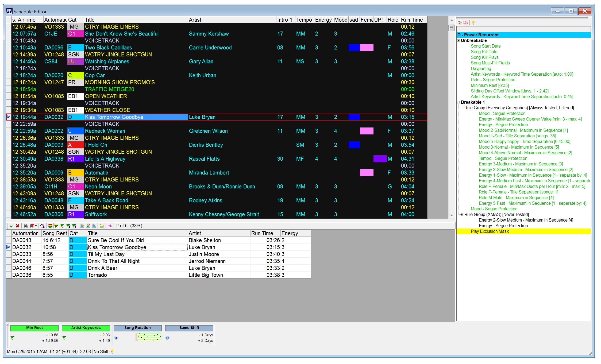
Task: Toggle the PASS FAIL filter button
Action: [x=460, y=22]
